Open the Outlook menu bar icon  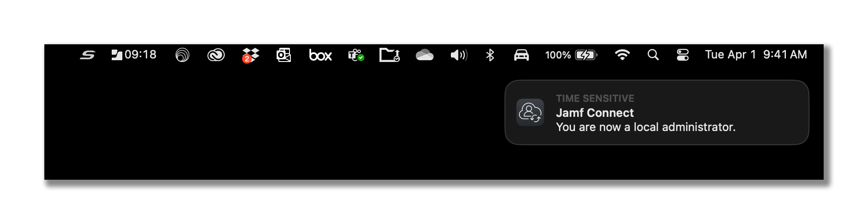click(284, 55)
